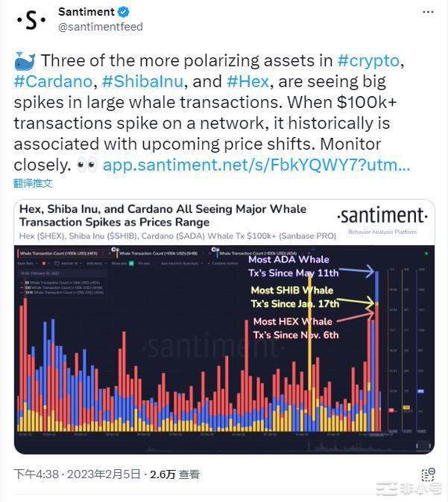The height and width of the screenshot is (502, 448).
Task: Toggle Show axes in chart toolbar
Action: [119, 264]
